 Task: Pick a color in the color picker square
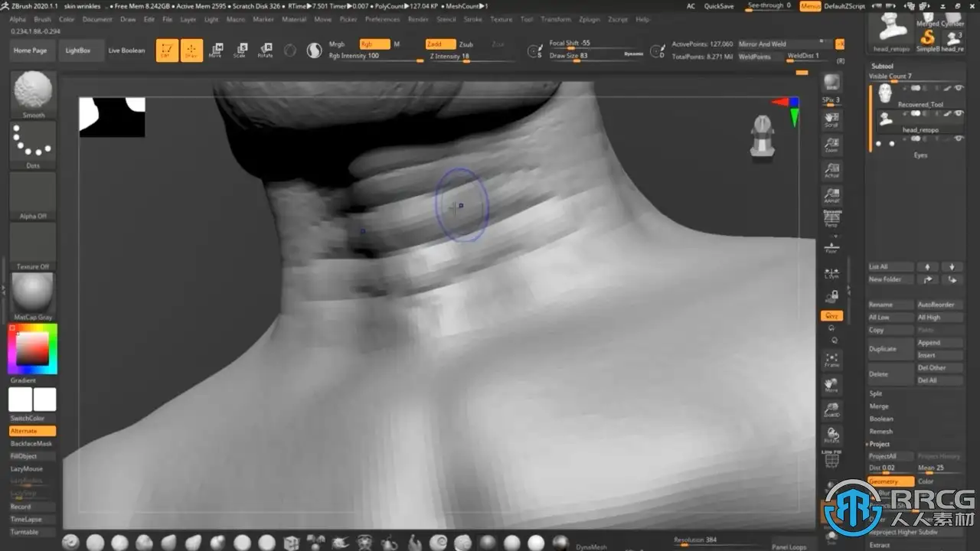[33, 349]
